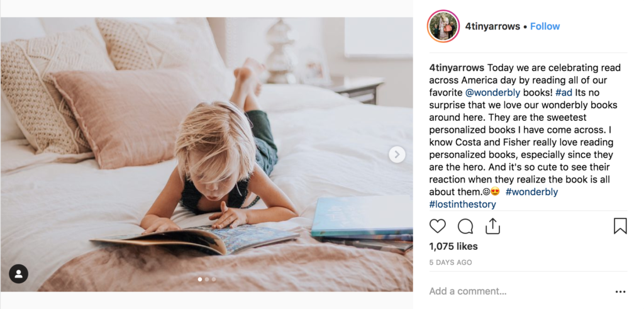Select the second carousel dot indicator
Image resolution: width=644 pixels, height=309 pixels.
coord(206,279)
